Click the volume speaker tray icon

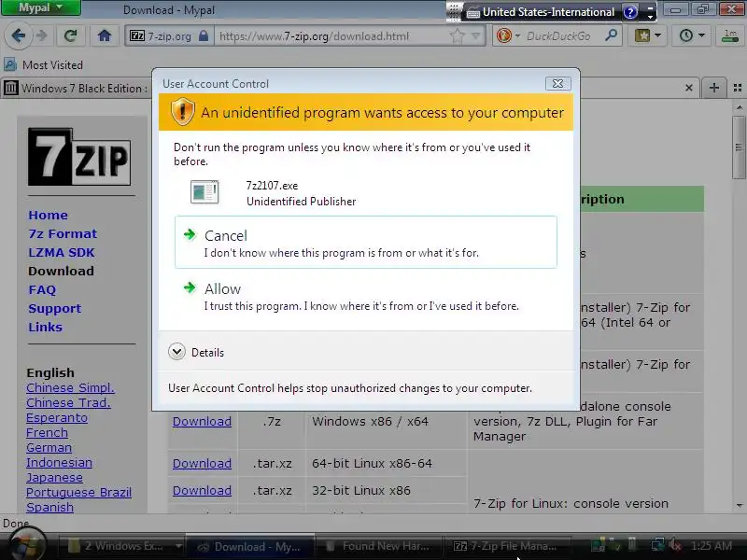pyautogui.click(x=674, y=545)
